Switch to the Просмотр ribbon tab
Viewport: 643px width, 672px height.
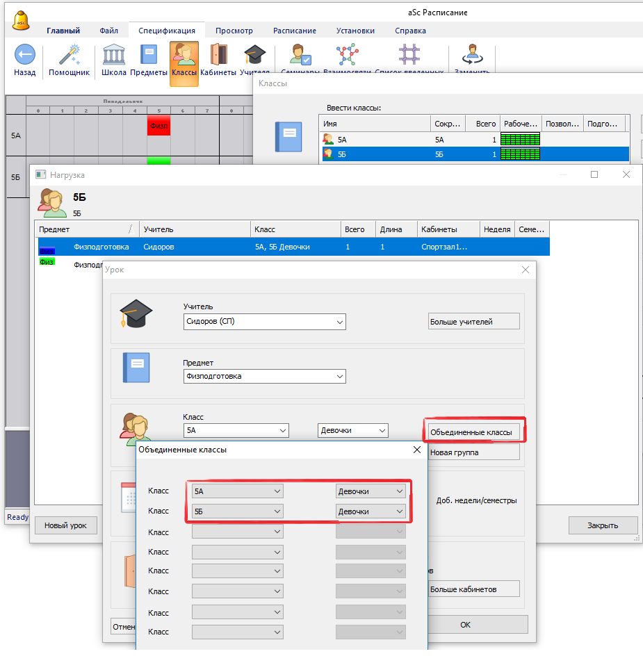(234, 31)
